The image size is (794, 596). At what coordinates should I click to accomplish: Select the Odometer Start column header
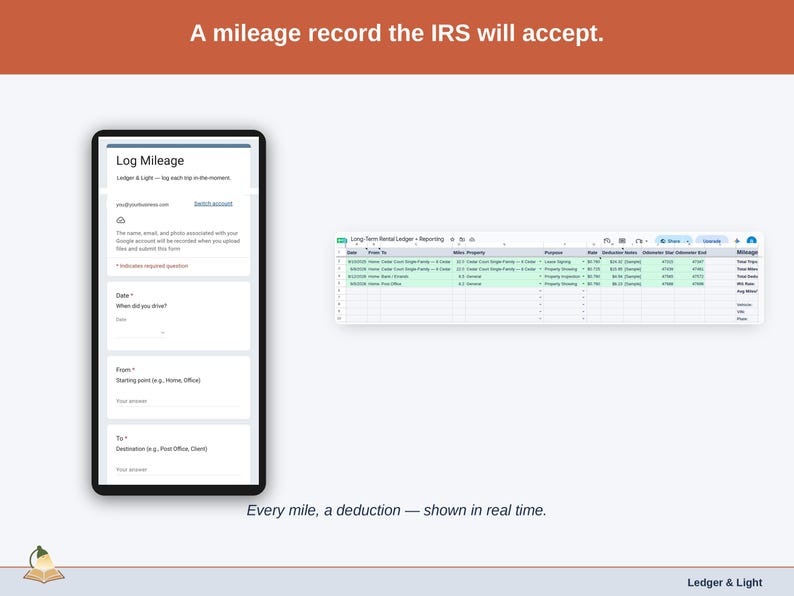(658, 252)
